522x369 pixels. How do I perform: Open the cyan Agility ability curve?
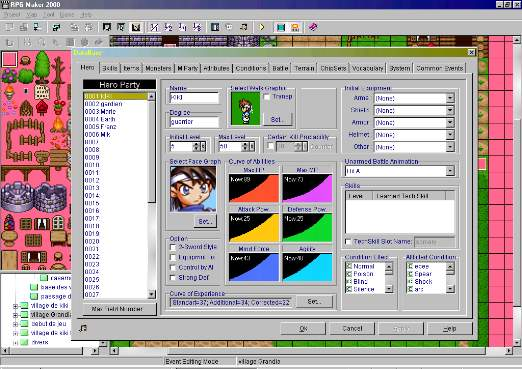(x=307, y=267)
